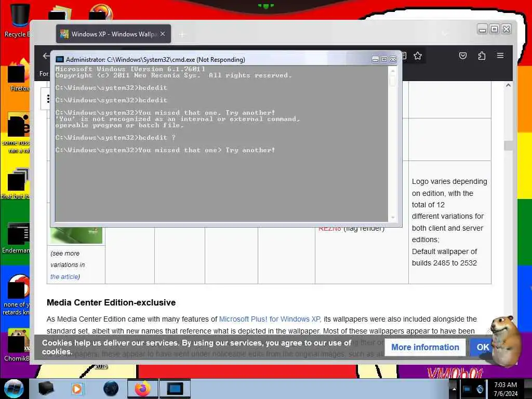
Task: Click the Media Center Edition-exclusive heading
Action: [x=111, y=303]
